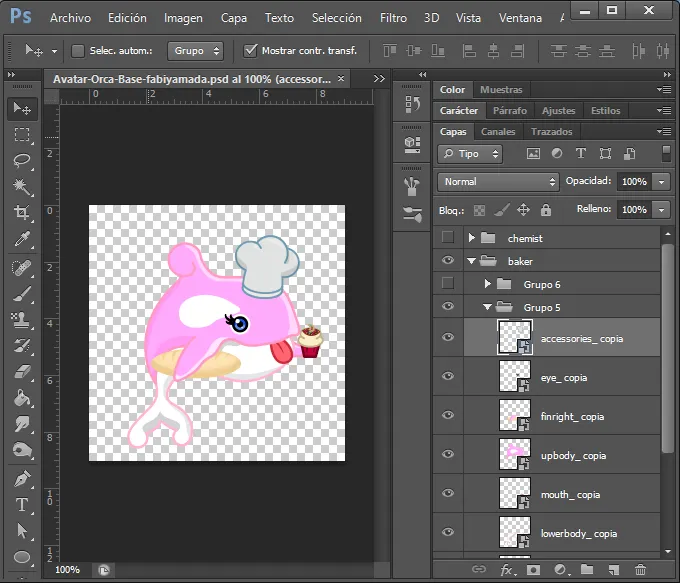Image resolution: width=680 pixels, height=583 pixels.
Task: Create a new group folder icon
Action: point(587,569)
